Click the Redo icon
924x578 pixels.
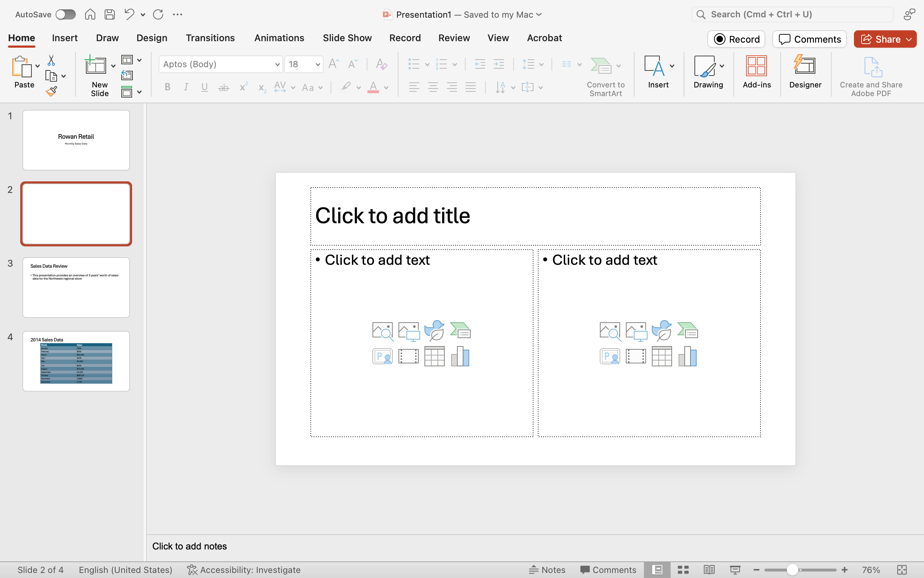coord(158,14)
